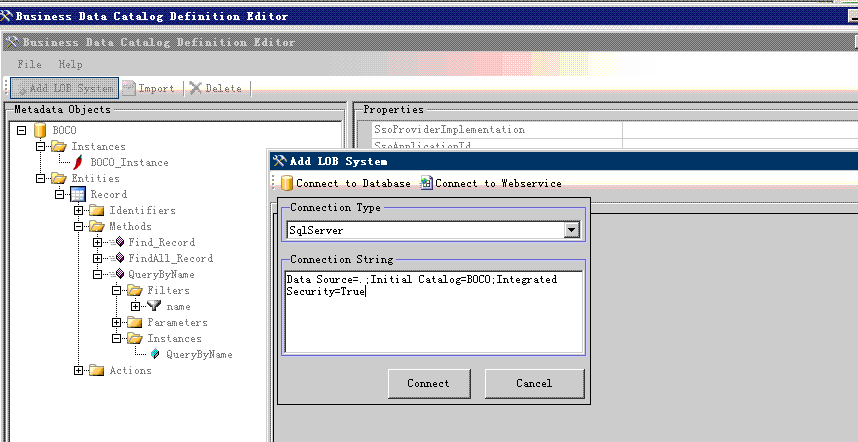This screenshot has width=858, height=442.
Task: Expand the Identifiers folder
Action: (x=78, y=210)
